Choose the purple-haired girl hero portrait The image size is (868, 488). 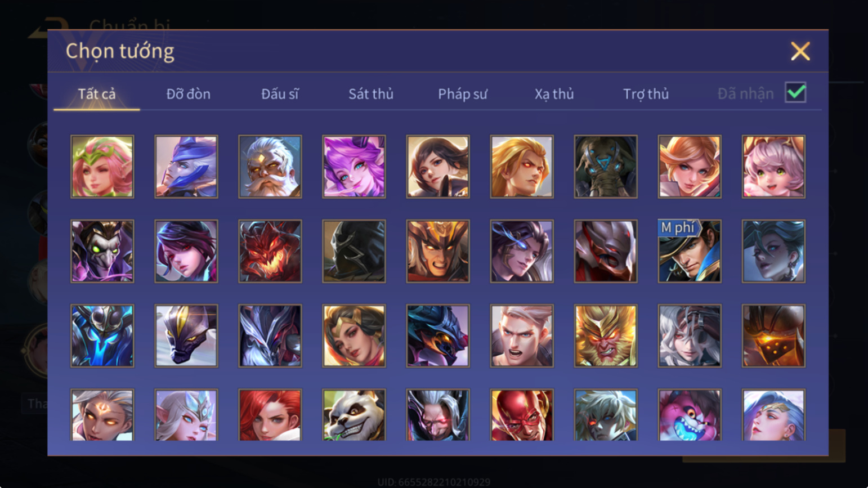354,167
